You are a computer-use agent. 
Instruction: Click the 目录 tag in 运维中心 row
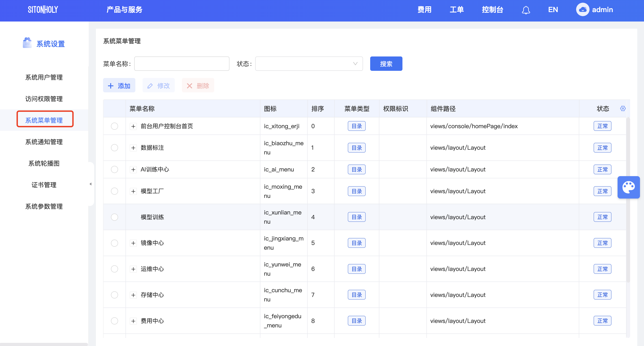pos(357,269)
